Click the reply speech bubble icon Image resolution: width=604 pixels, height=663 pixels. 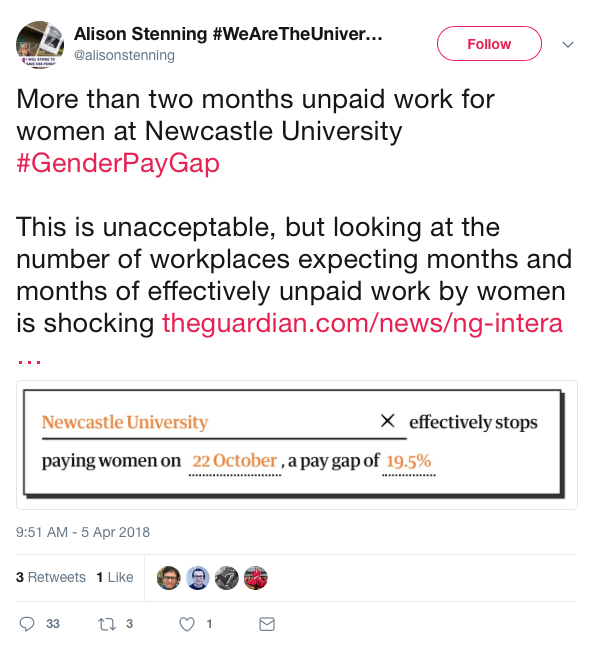point(27,624)
